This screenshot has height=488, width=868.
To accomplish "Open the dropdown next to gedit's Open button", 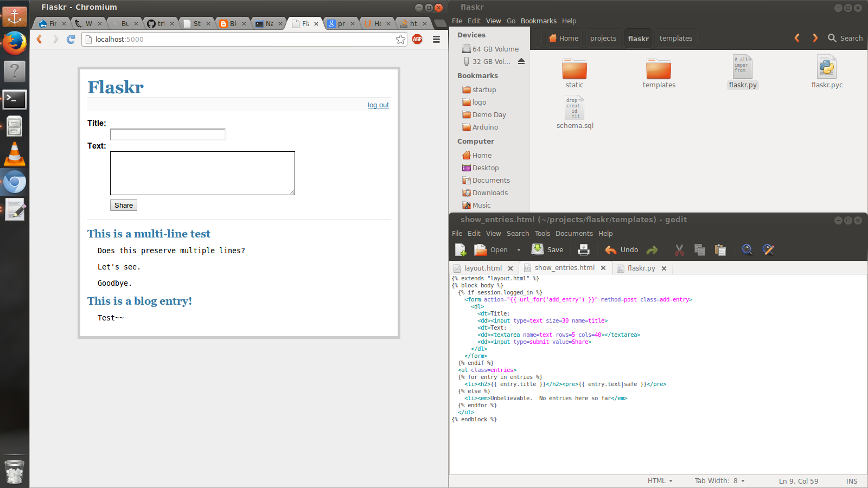I will pyautogui.click(x=518, y=250).
